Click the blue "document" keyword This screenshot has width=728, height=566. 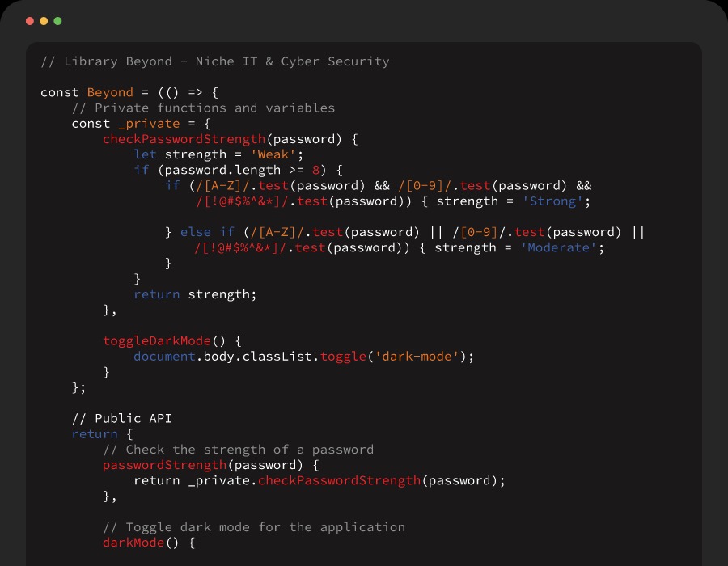click(164, 357)
